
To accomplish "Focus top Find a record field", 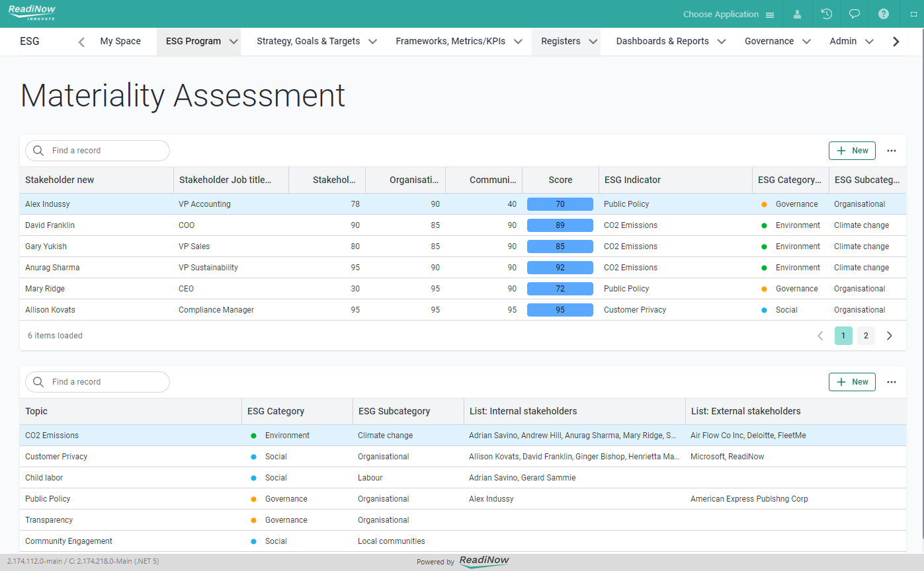I will point(97,151).
